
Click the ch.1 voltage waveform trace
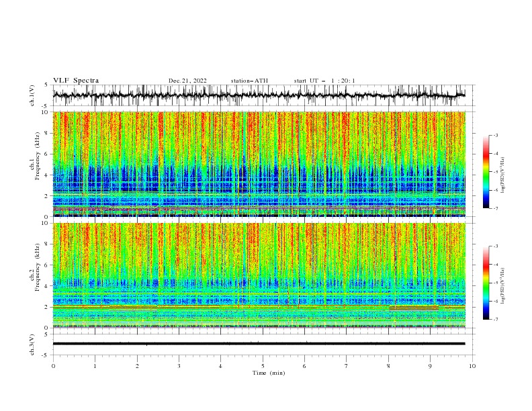tap(259, 95)
